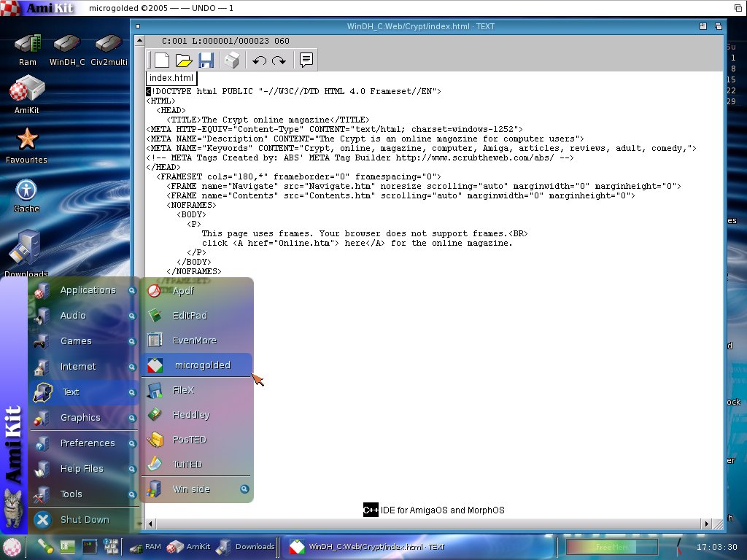The height and width of the screenshot is (560, 747).
Task: Click the help keyboard icon in the taskbar
Action: pos(111,546)
